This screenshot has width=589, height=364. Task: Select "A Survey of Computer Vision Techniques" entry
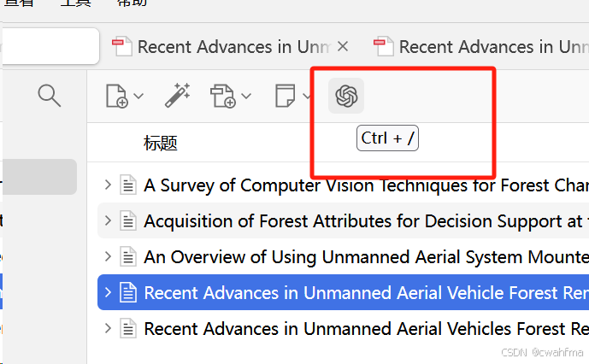359,185
